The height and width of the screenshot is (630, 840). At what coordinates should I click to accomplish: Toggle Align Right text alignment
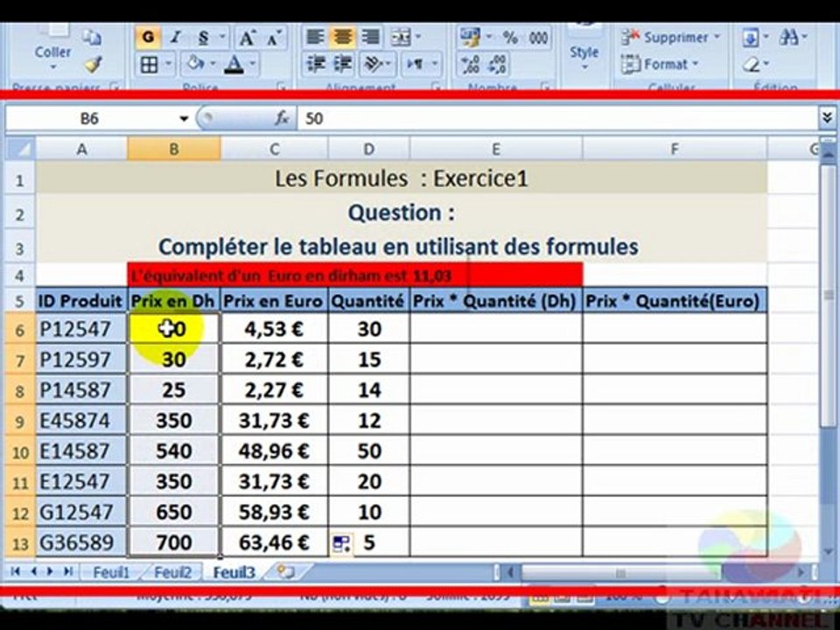pos(371,38)
